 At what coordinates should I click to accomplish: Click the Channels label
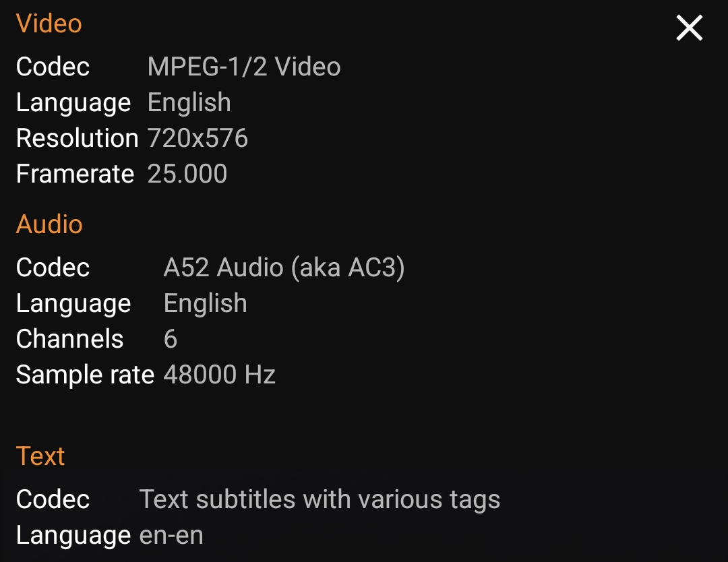click(69, 339)
